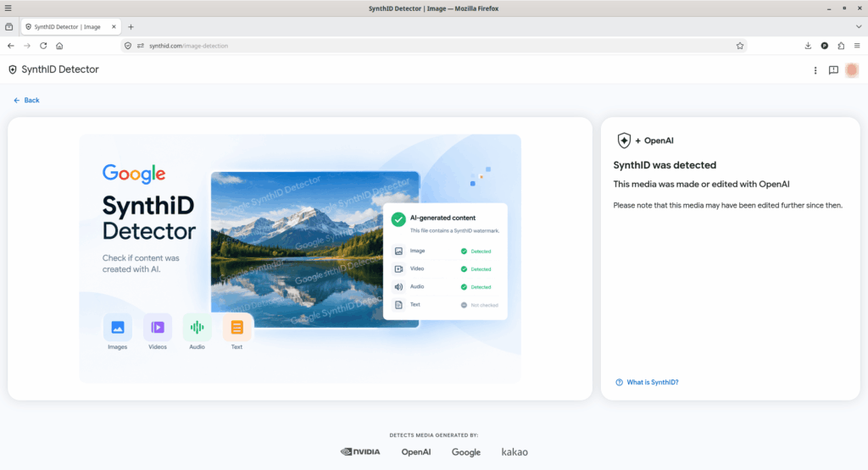Open the user account avatar
Image resolution: width=868 pixels, height=470 pixels.
click(852, 70)
